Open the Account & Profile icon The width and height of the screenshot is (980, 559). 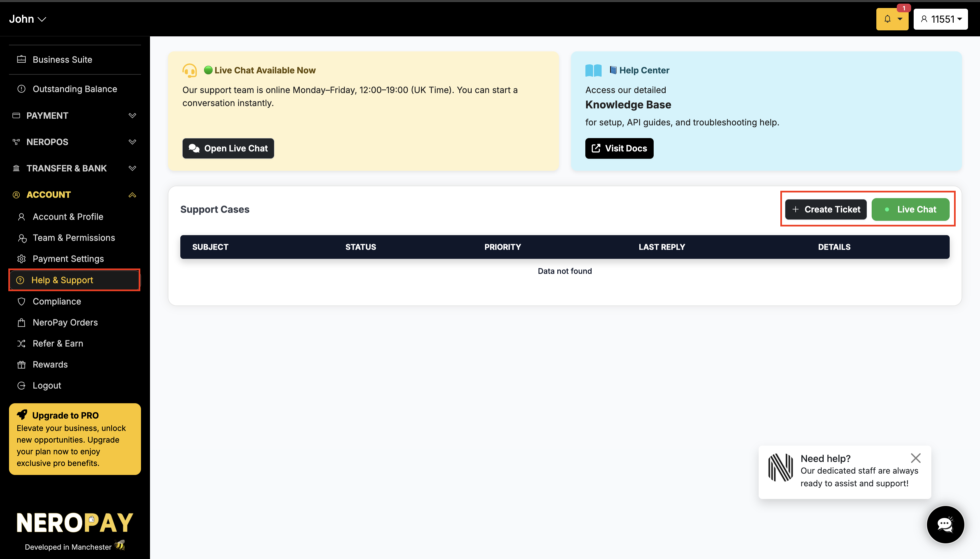tap(22, 216)
